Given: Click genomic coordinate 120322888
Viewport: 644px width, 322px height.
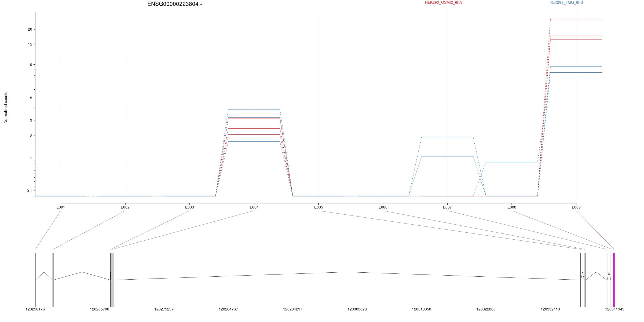Looking at the screenshot, I should (486, 309).
